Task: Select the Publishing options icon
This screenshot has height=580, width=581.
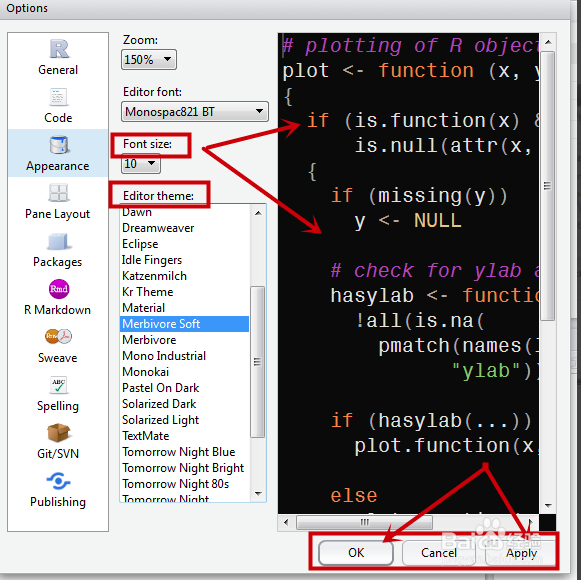Action: tap(58, 481)
